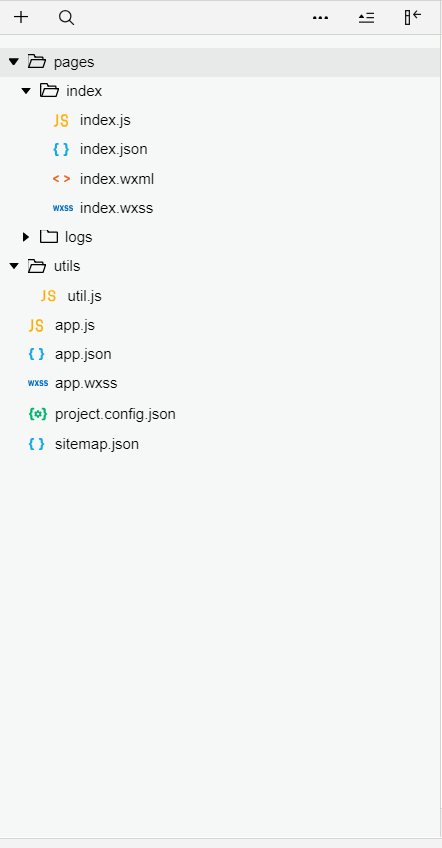Open the file search magnifier icon
The height and width of the screenshot is (848, 442).
point(66,18)
